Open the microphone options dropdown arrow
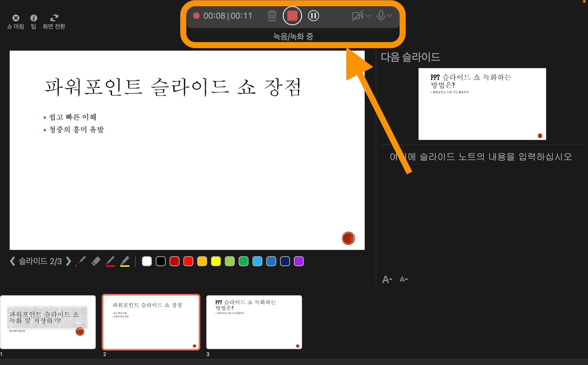 point(390,16)
